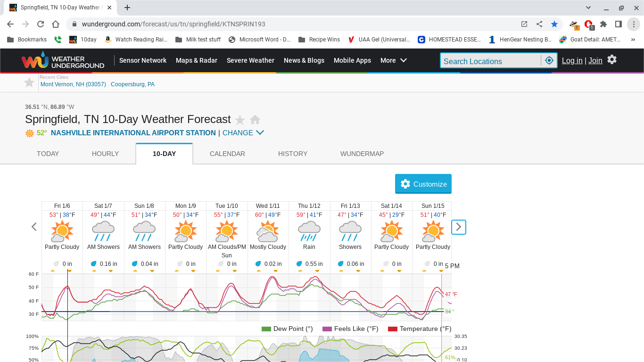Open the 10day bookmark
Image resolution: width=644 pixels, height=362 pixels.
click(x=83, y=40)
